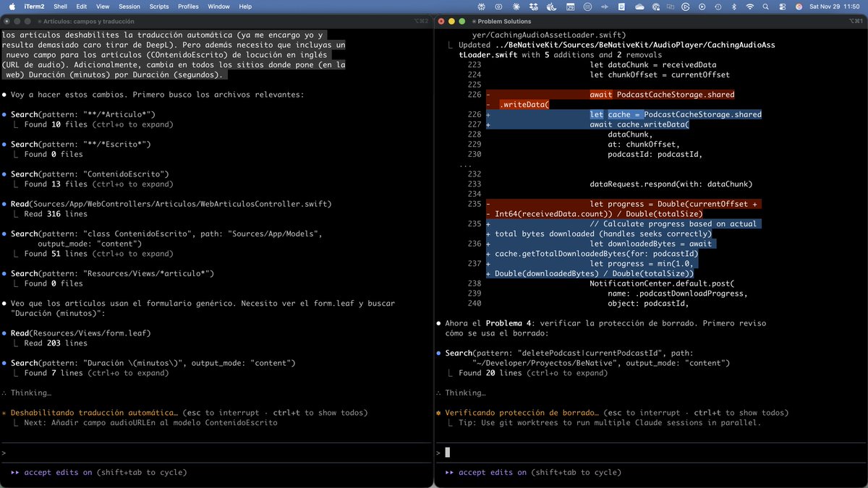Expand the 'Found 20 lines' search result
The image size is (868, 488).
point(533,373)
